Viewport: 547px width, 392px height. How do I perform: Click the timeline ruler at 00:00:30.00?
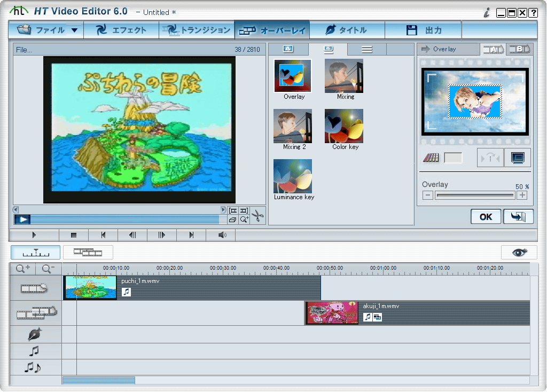point(223,268)
